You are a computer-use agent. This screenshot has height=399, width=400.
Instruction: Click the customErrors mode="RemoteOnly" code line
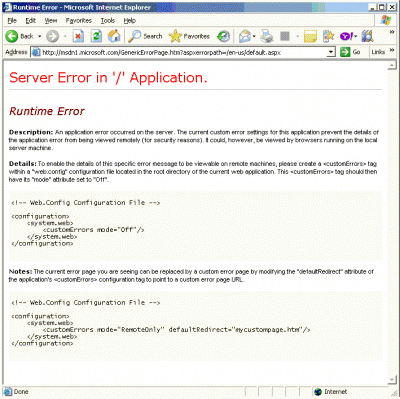tap(177, 330)
